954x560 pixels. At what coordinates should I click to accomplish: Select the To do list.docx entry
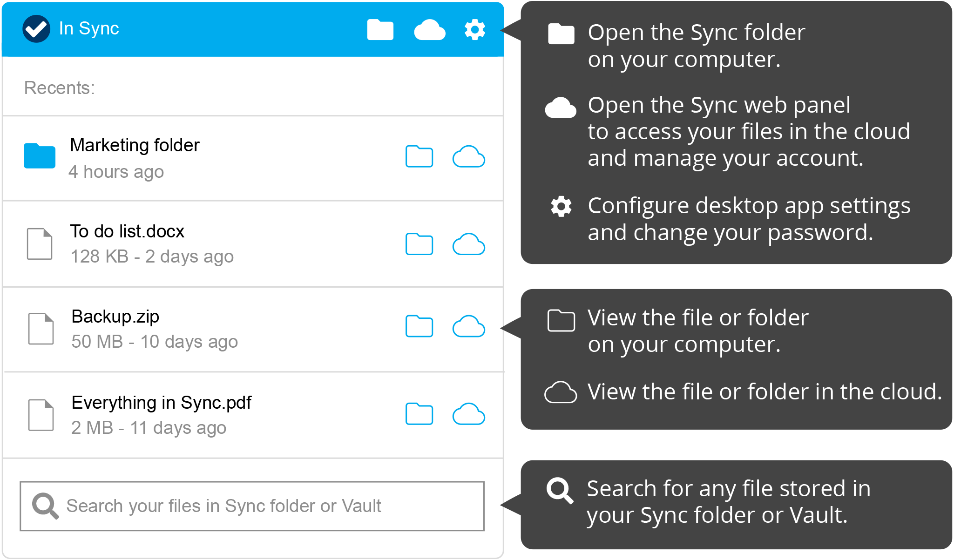tap(127, 231)
